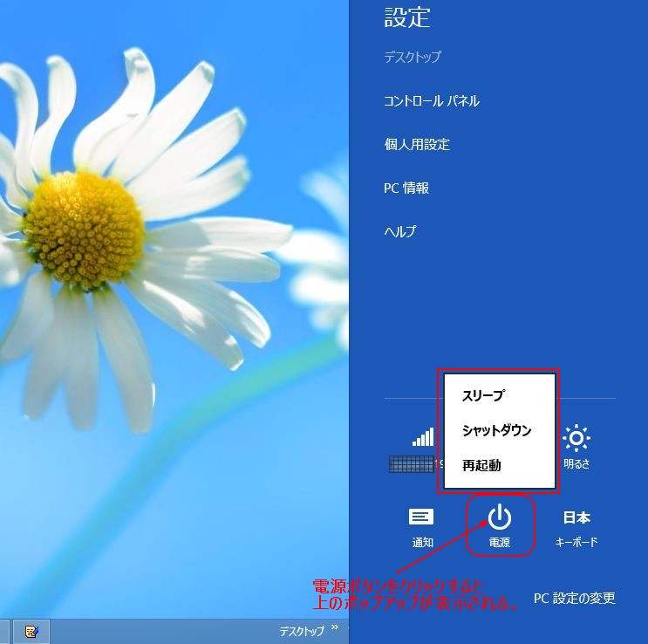Image resolution: width=648 pixels, height=644 pixels.
Task: Click the デスクトップ toolbar label on taskbar
Action: (x=301, y=631)
